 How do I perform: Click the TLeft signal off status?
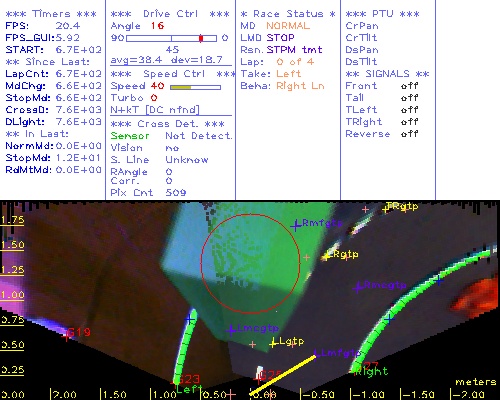pos(409,110)
